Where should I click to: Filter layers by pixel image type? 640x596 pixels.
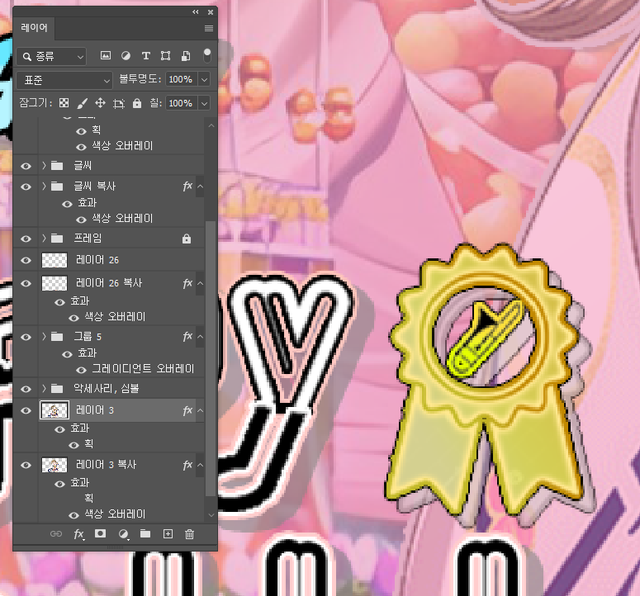coord(105,56)
